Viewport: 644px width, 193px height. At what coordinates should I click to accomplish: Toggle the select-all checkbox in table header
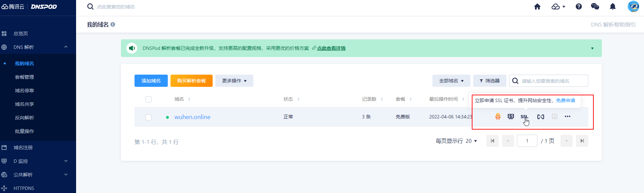pos(148,99)
